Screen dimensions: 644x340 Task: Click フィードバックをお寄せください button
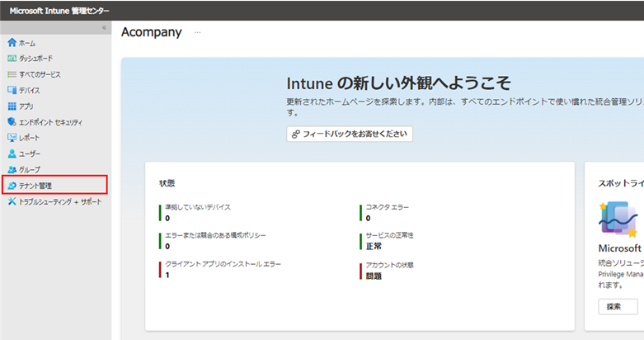350,134
